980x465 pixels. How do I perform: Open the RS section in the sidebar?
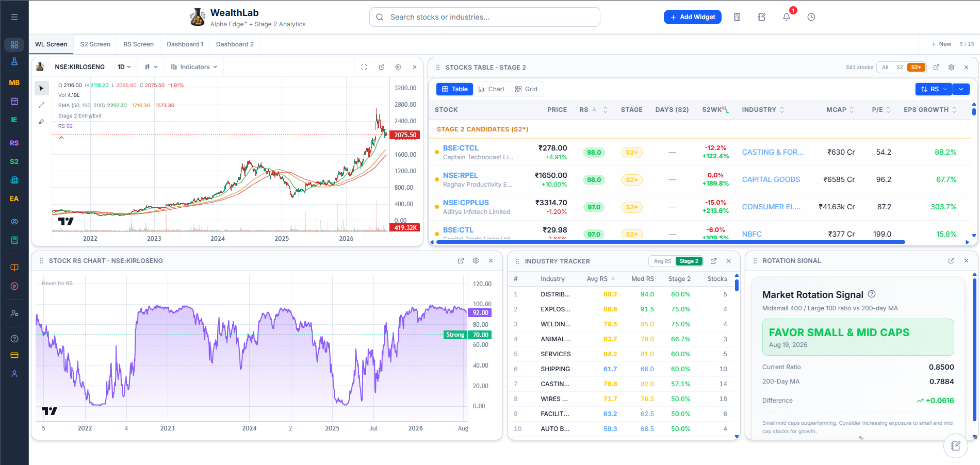pos(14,143)
